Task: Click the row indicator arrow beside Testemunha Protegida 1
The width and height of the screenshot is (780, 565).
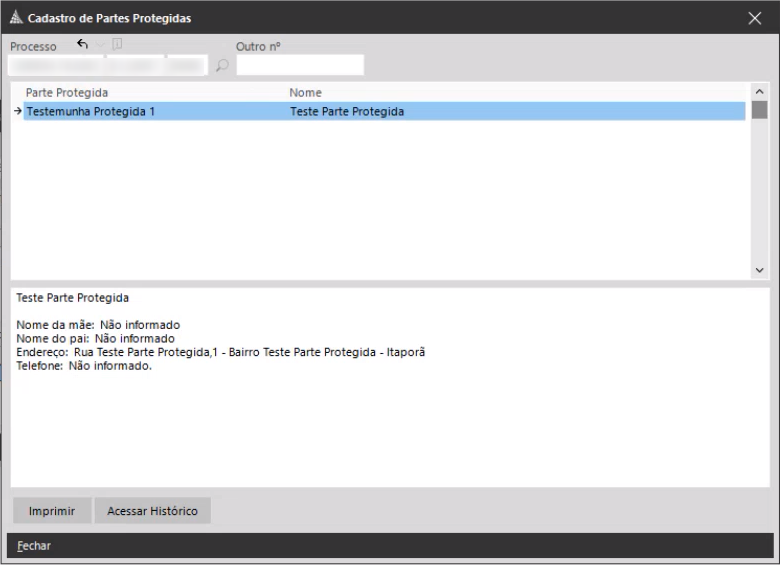Action: pos(18,111)
